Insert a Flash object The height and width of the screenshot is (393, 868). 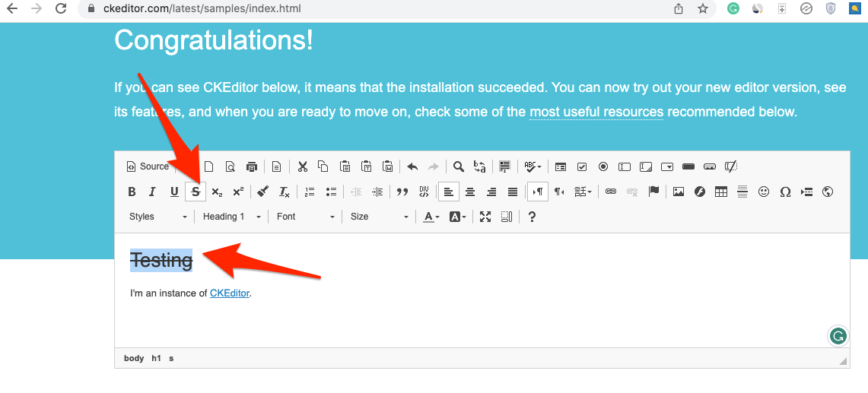[x=700, y=192]
